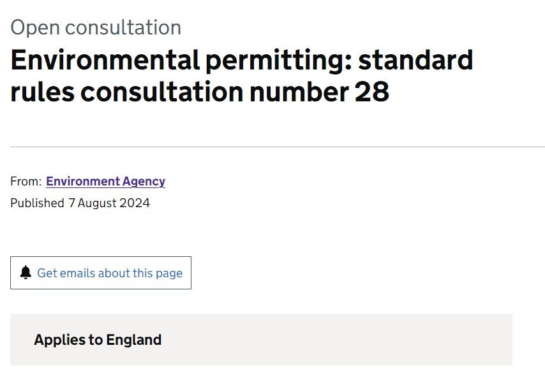545x392 pixels.
Task: Click the 'From:' label
Action: click(26, 181)
